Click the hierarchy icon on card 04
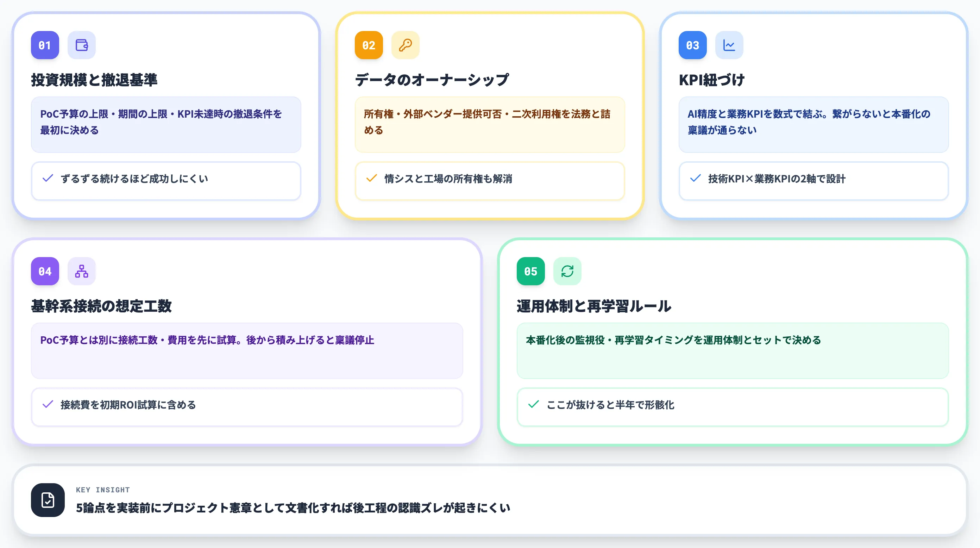The height and width of the screenshot is (548, 980). (x=81, y=271)
